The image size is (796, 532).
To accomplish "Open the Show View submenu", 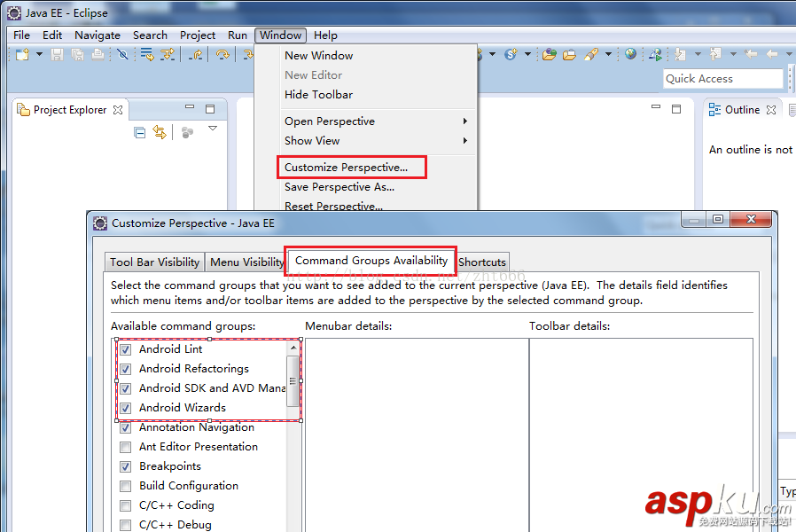I will (312, 140).
